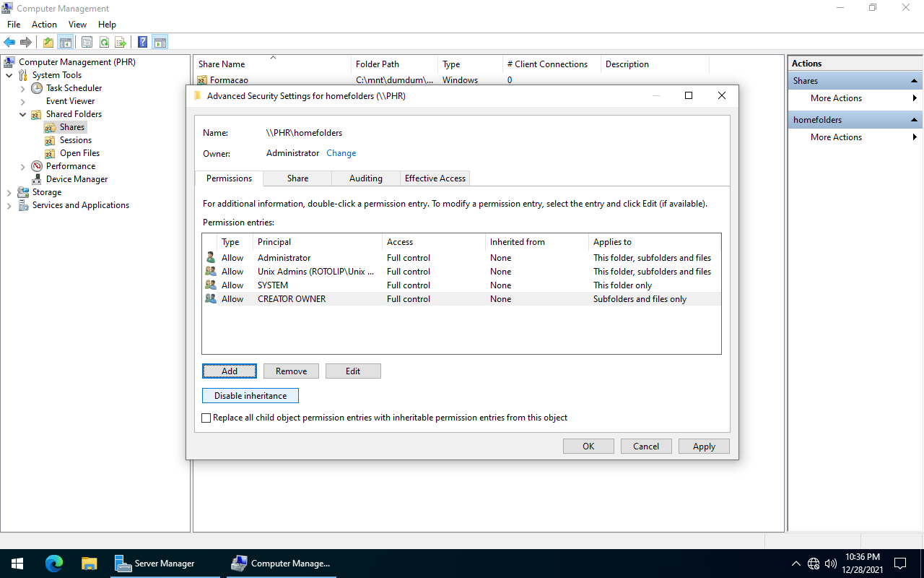Toggle the Show/Hide Console Tree toolbar icon
Screen dimensions: 924x578
click(x=66, y=42)
